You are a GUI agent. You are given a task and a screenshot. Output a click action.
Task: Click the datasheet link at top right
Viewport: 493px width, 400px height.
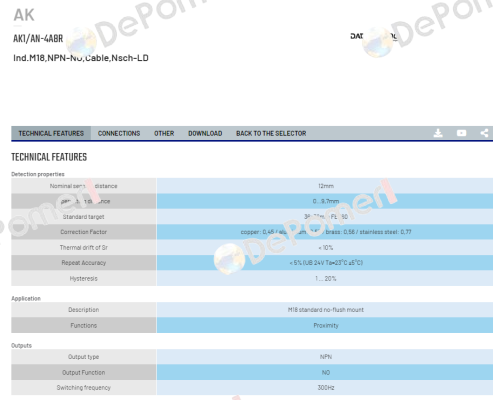click(374, 36)
